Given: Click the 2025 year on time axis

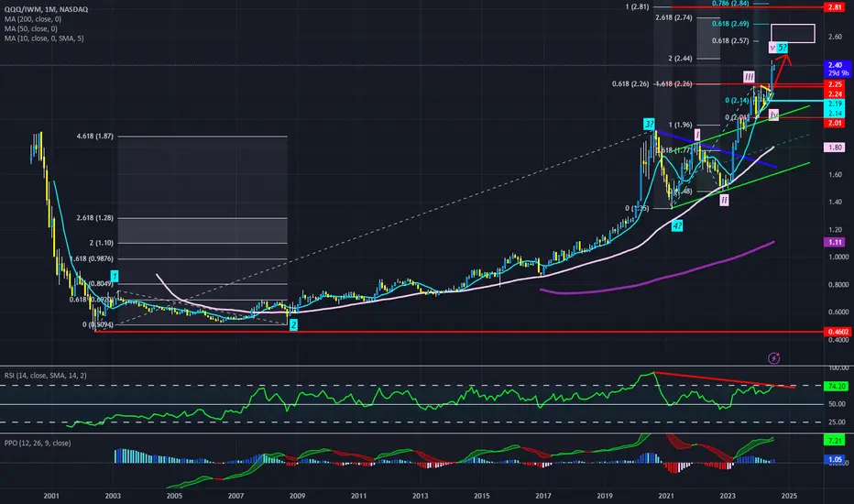Looking at the screenshot, I should point(789,496).
